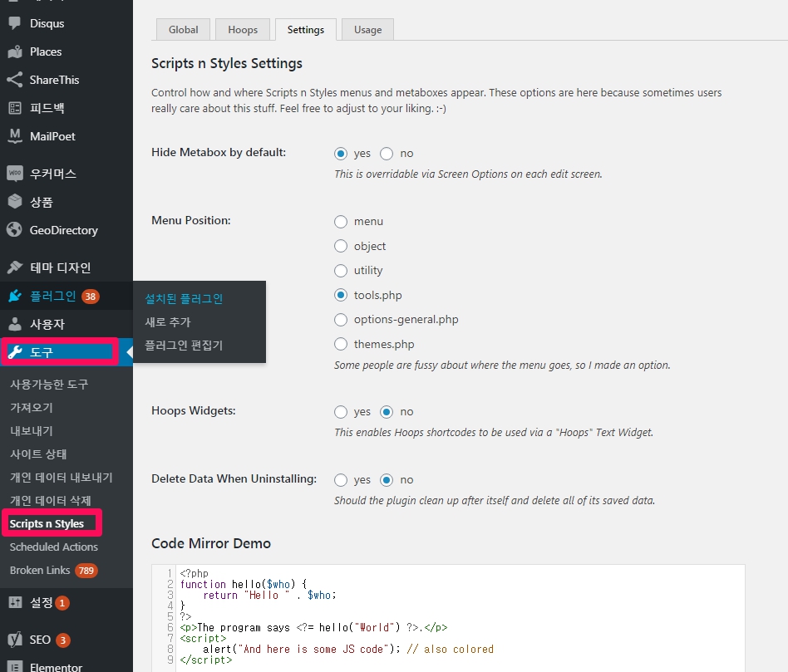788x672 pixels.
Task: Click the 우커머스 Woo icon
Action: (x=15, y=174)
